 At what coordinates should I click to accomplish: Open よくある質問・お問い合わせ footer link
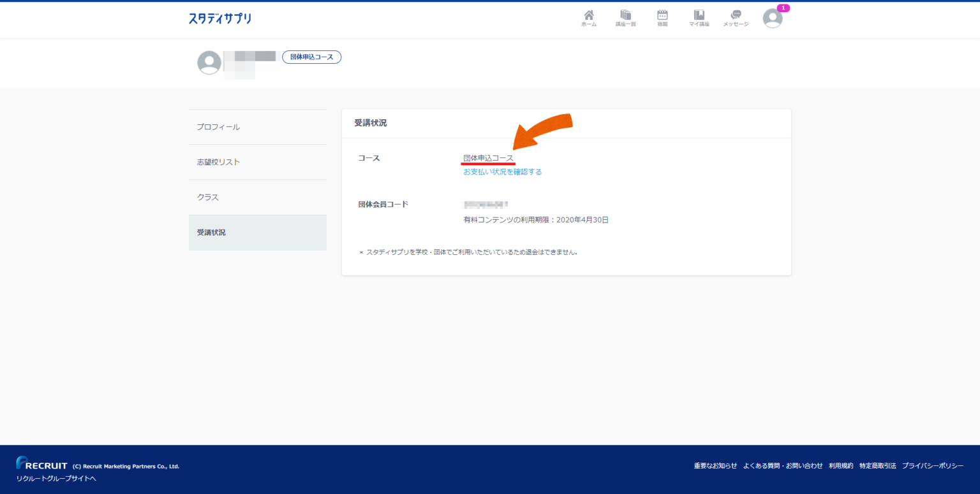pos(783,466)
